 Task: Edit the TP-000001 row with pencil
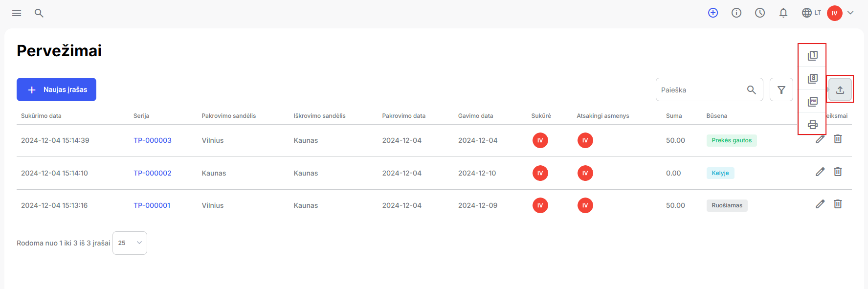(820, 204)
